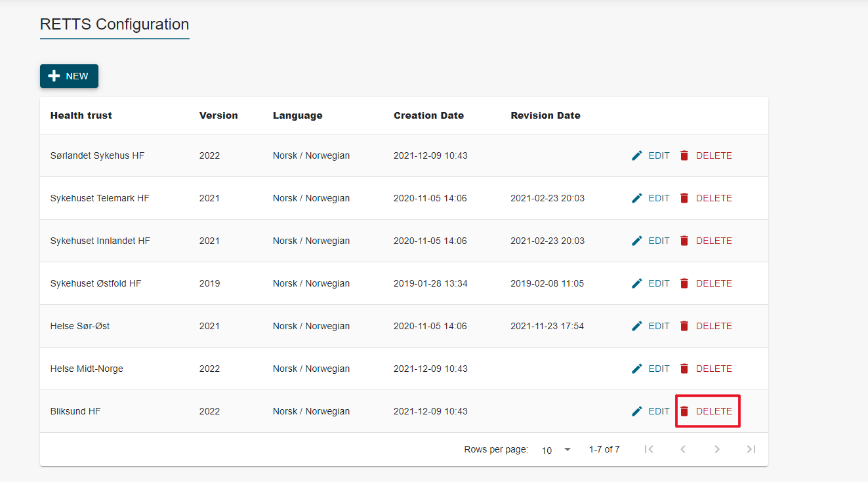The height and width of the screenshot is (482, 868).
Task: Click the pencil icon for Helse Sør-Øst
Action: pyautogui.click(x=637, y=326)
